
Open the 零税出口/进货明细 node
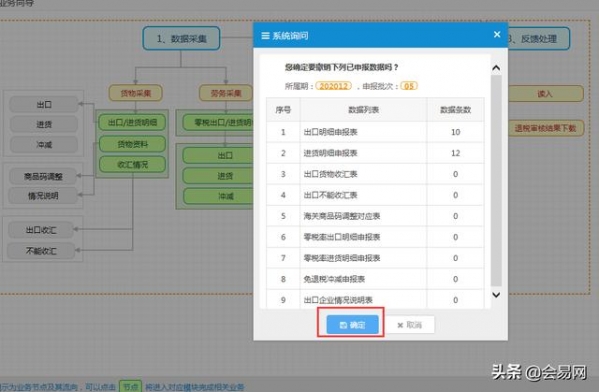[218, 123]
